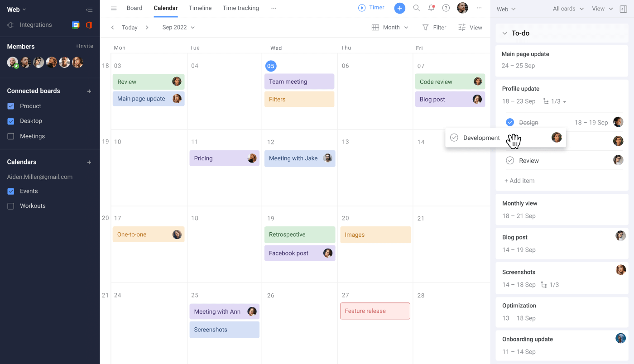Open the Office integration icon
The image size is (634, 364).
89,24
